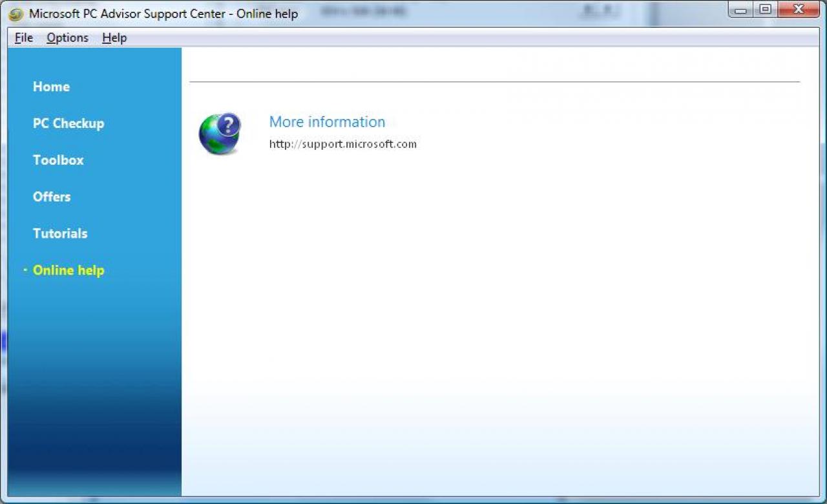Image resolution: width=827 pixels, height=504 pixels.
Task: Maximize the Support Center window
Action: [765, 10]
